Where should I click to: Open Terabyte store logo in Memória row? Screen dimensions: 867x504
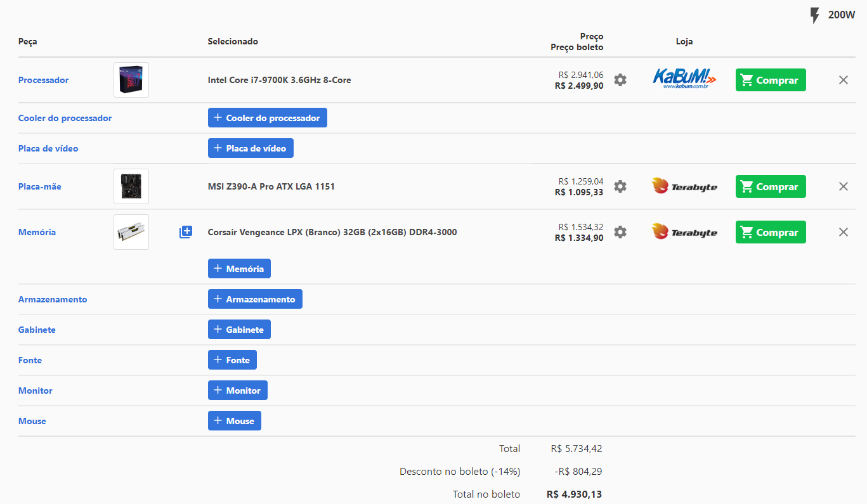684,232
